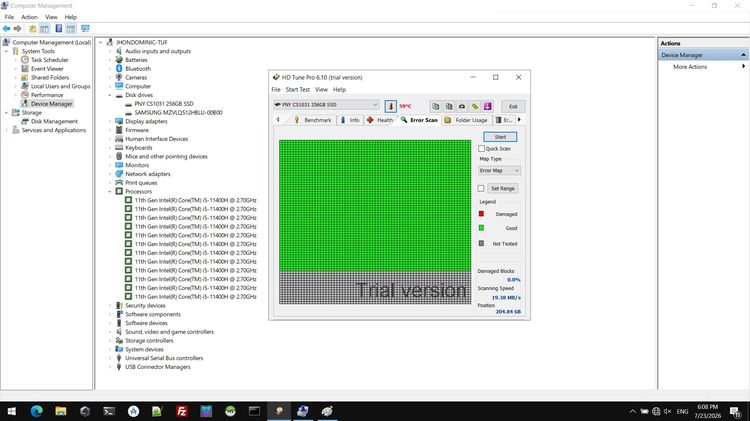Click the second copy icon in HD Tune toolbar

(x=449, y=106)
